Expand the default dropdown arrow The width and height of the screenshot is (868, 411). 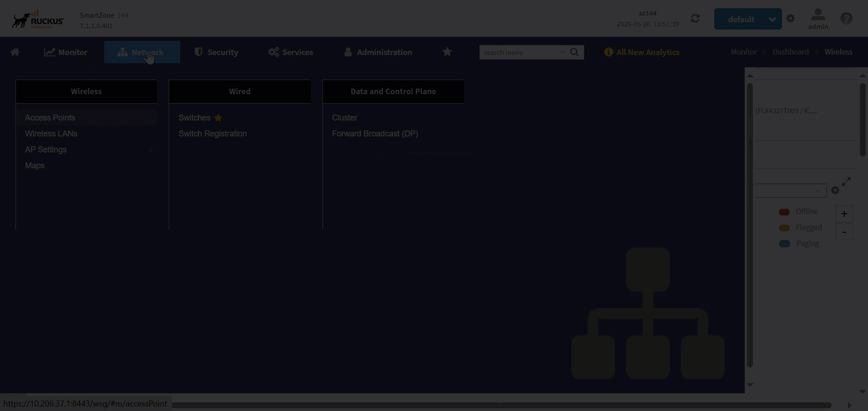point(772,19)
